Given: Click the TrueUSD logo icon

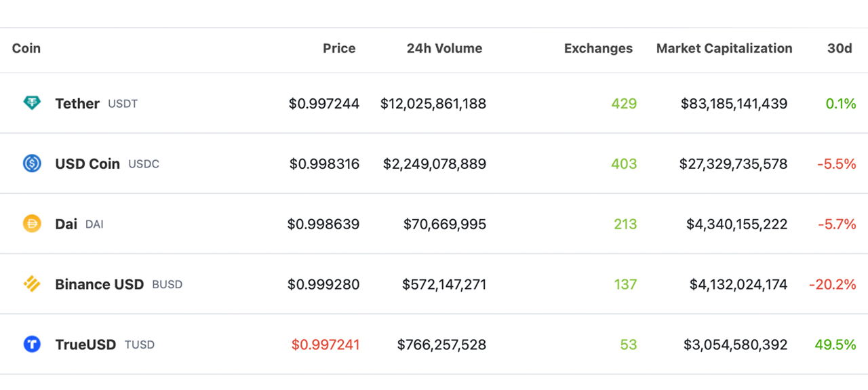Looking at the screenshot, I should click(32, 345).
